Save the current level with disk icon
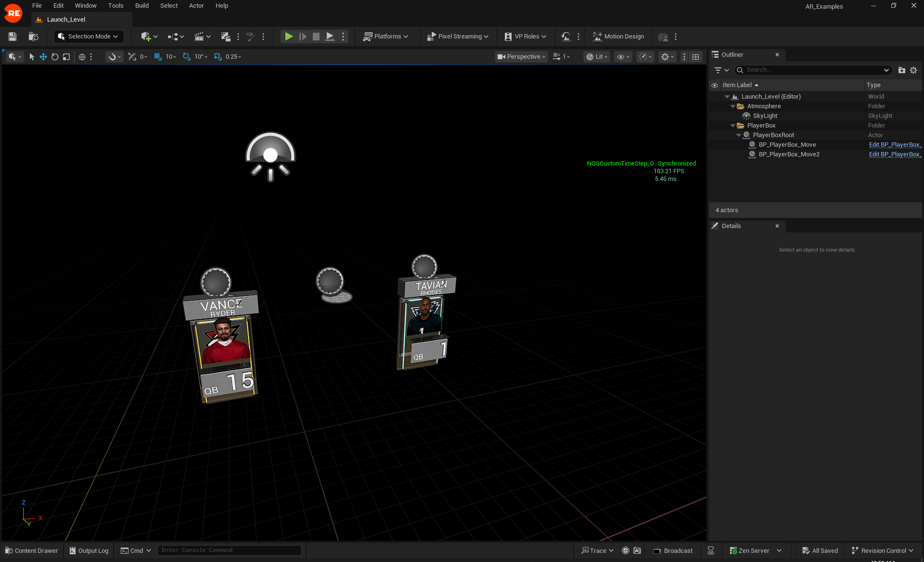Image resolution: width=924 pixels, height=562 pixels. click(13, 37)
